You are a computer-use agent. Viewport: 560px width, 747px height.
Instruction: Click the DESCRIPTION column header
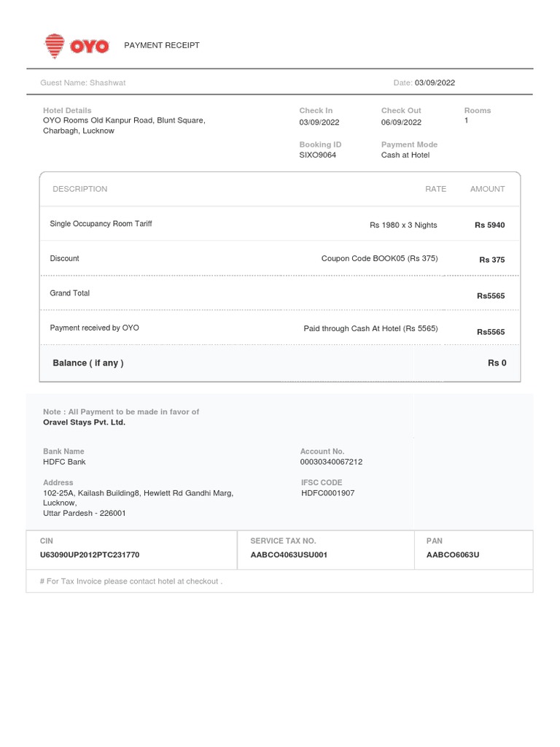(80, 189)
